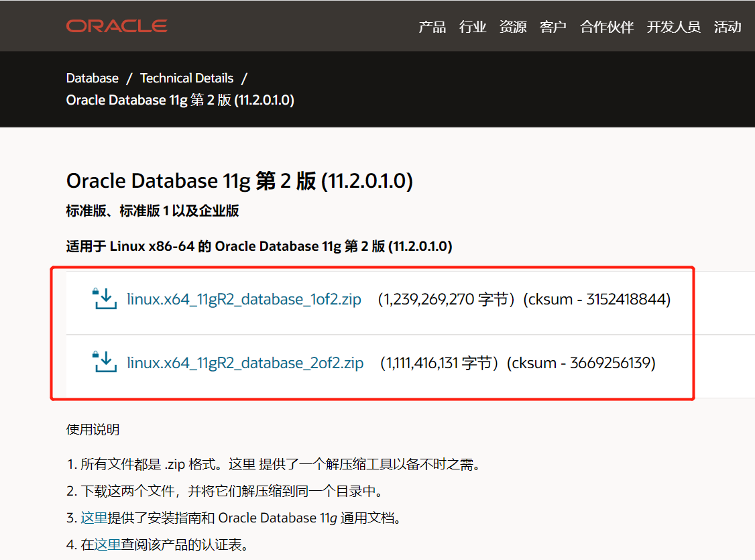Open the 产品 menu
This screenshot has width=755, height=560.
[432, 26]
